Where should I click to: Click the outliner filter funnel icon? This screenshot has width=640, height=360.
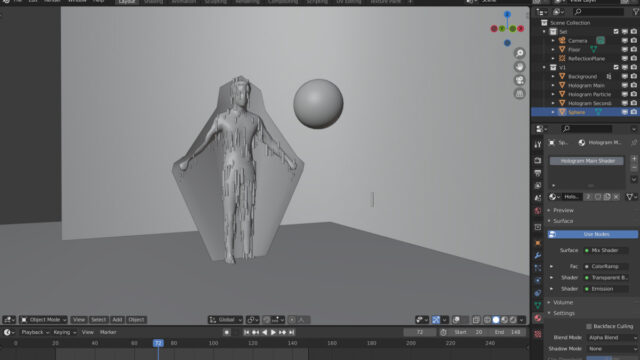(635, 12)
